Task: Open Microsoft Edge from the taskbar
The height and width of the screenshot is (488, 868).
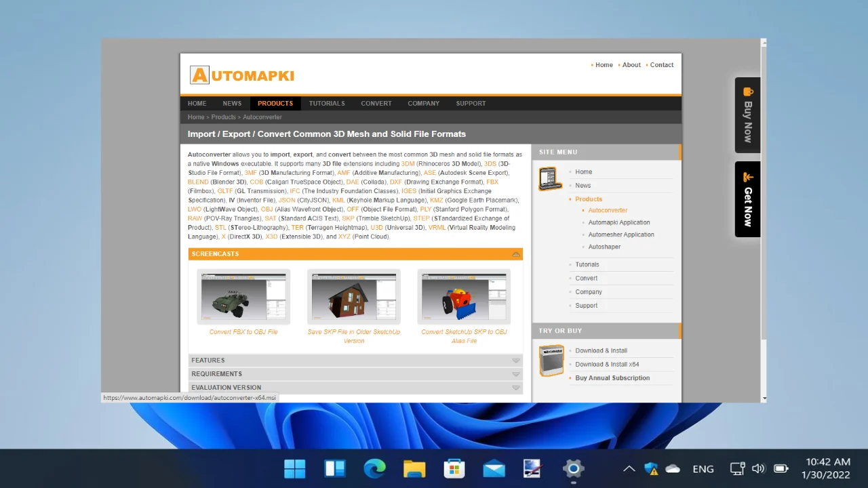Action: point(374,468)
